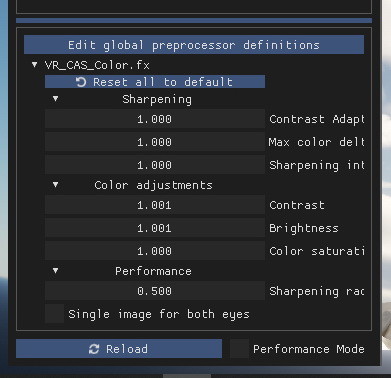Adjust the Sharpening radius 0.500 slider
Viewport: 391px width, 378px height.
tap(155, 291)
